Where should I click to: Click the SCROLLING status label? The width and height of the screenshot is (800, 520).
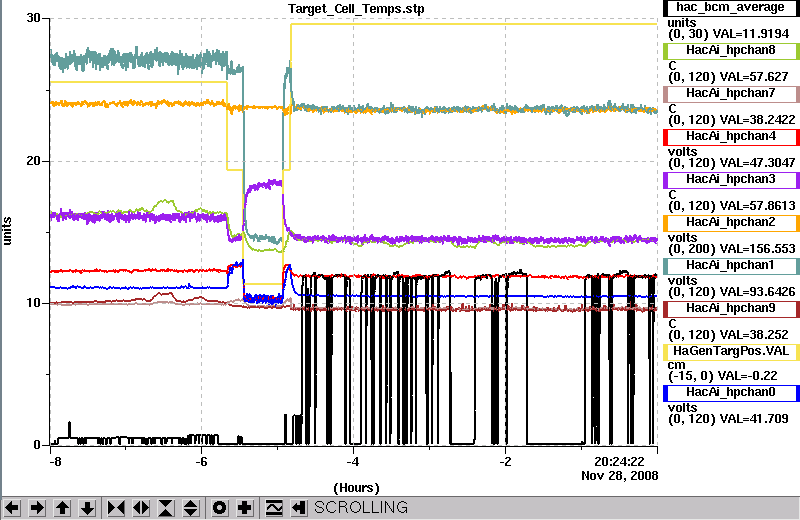click(x=361, y=507)
